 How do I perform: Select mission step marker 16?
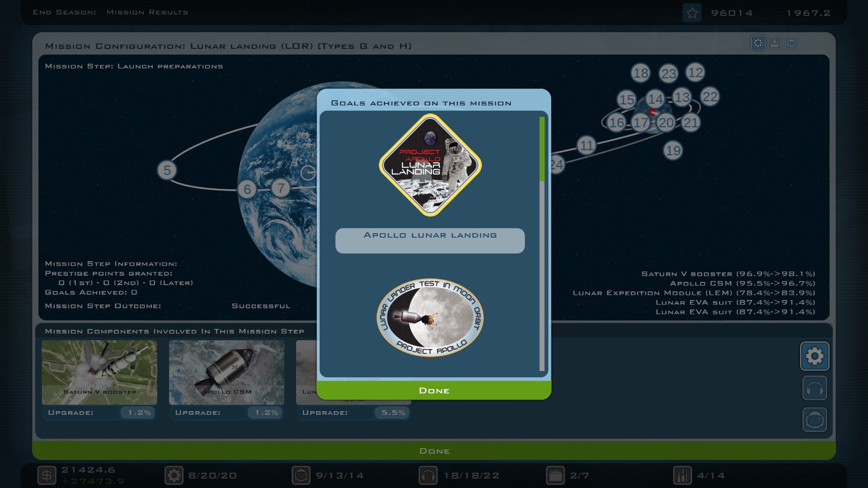click(x=616, y=122)
